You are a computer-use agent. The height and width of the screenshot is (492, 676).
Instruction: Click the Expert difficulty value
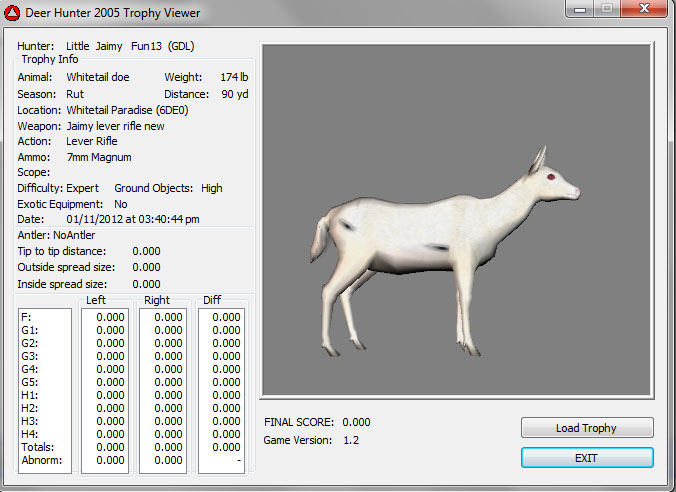(83, 188)
